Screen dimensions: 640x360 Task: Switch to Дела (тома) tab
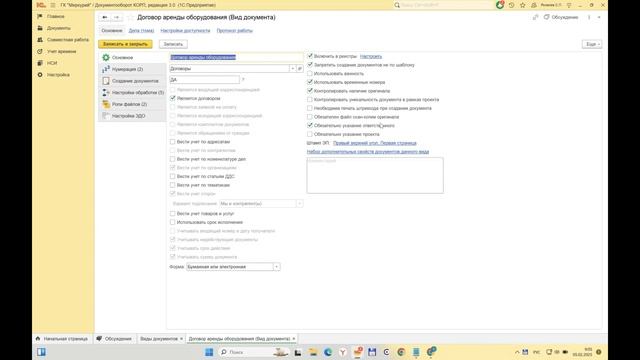click(141, 31)
